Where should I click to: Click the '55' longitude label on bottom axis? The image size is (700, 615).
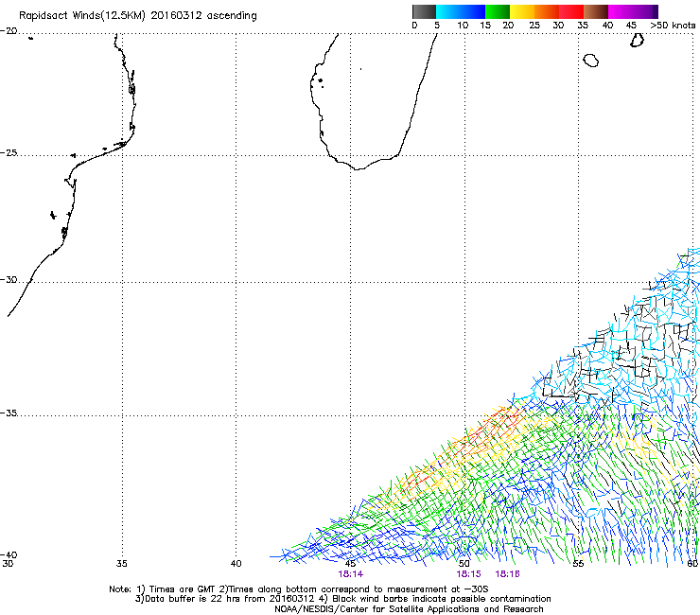point(578,564)
